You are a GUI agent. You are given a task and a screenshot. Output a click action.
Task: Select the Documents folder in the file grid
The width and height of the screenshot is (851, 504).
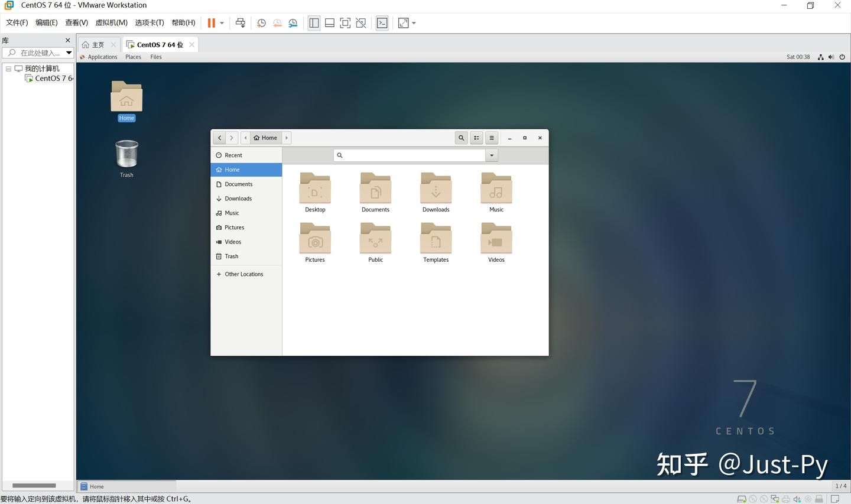point(376,193)
